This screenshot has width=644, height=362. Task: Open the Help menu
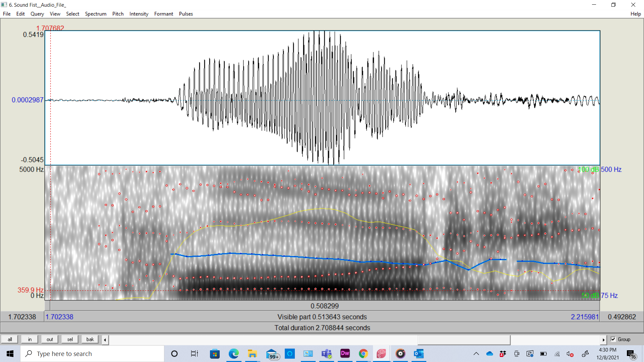635,14
